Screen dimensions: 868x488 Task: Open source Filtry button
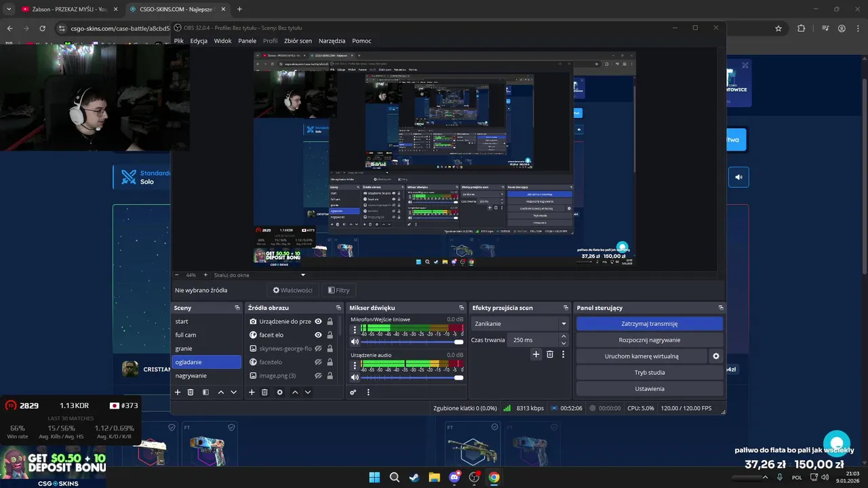coord(338,290)
